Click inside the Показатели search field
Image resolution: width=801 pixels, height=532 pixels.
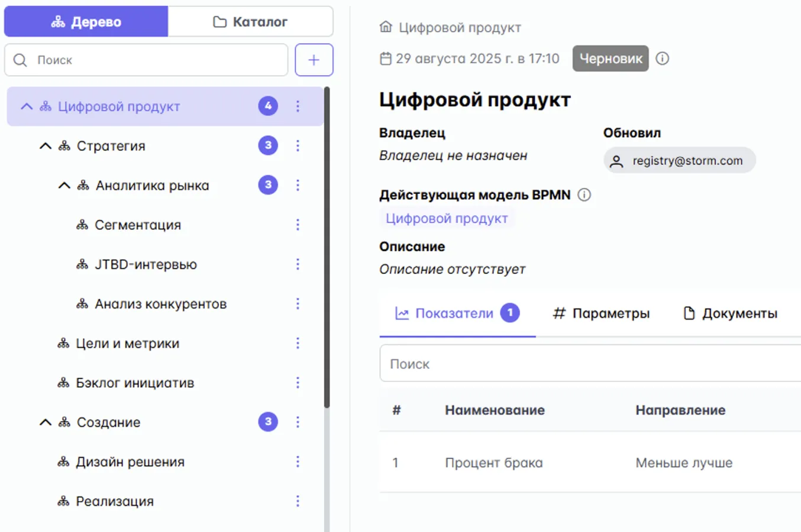pyautogui.click(x=503, y=364)
